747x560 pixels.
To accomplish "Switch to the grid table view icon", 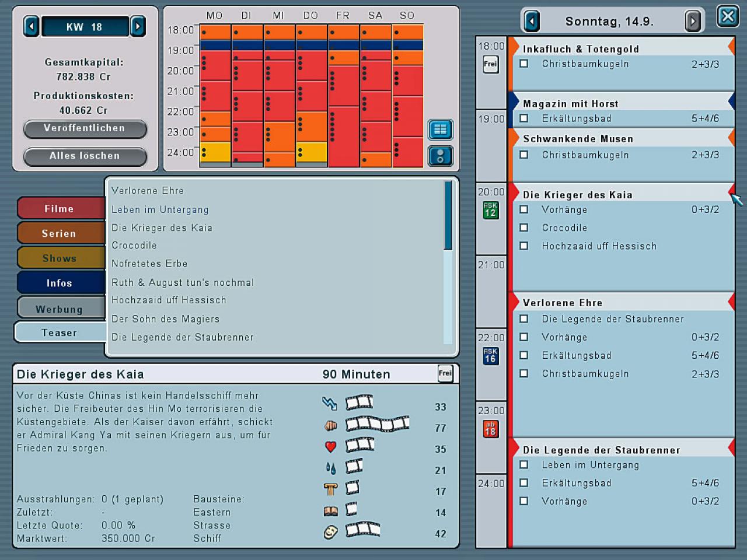I will (441, 129).
